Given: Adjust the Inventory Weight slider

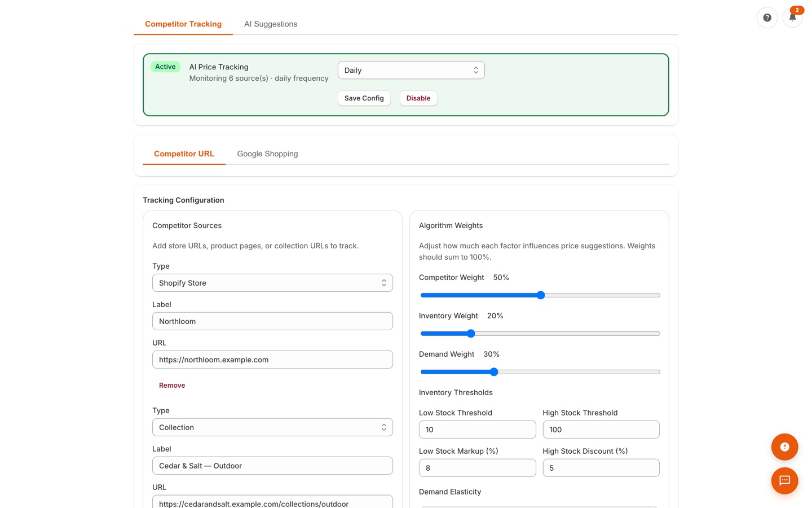Looking at the screenshot, I should point(540,334).
